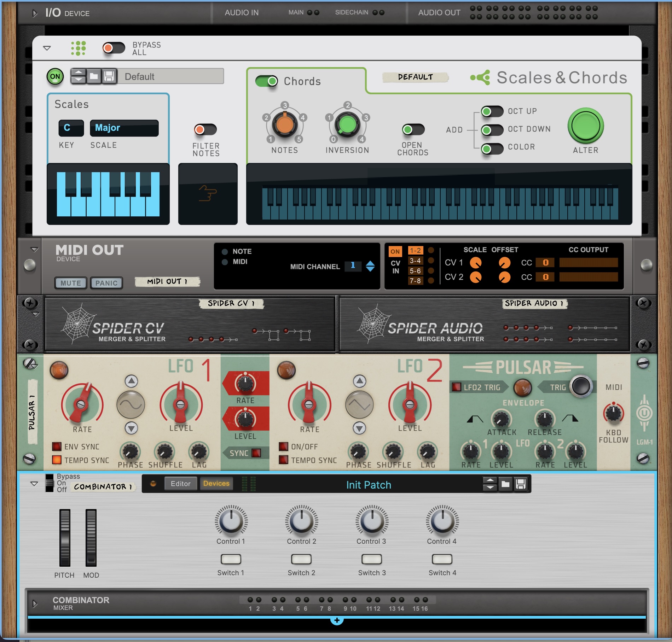Toggle the Bypass All switch

[114, 48]
